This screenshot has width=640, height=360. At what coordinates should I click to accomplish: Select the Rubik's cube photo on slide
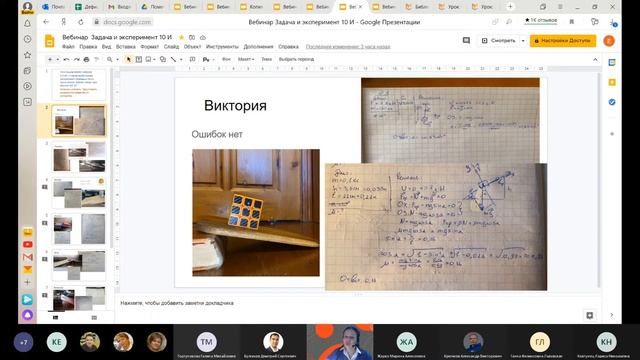[x=256, y=213]
